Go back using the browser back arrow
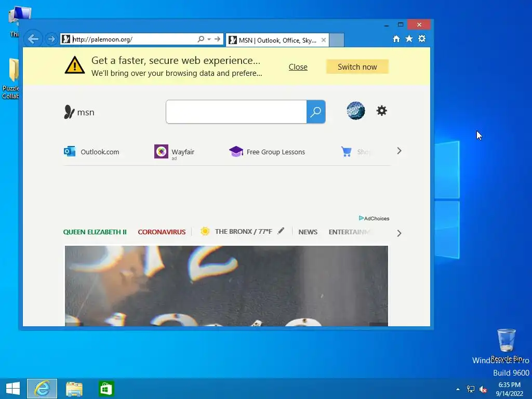Viewport: 532px width, 399px height. pyautogui.click(x=33, y=39)
